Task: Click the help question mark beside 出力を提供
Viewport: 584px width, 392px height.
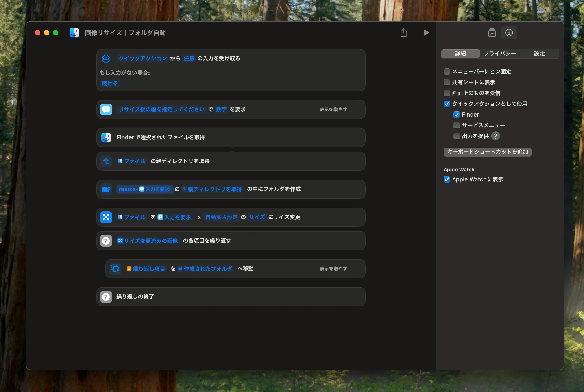Action: tap(495, 136)
